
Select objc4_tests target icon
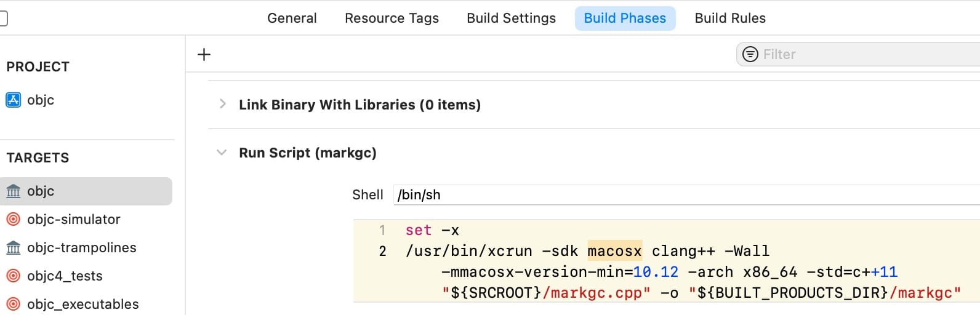tap(13, 276)
